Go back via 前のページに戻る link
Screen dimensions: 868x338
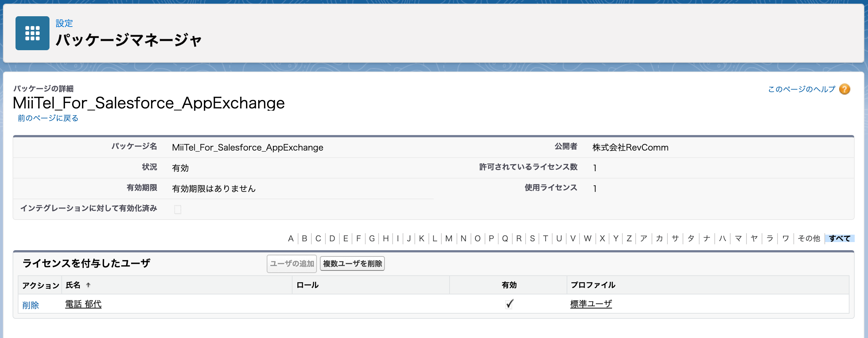[x=48, y=118]
